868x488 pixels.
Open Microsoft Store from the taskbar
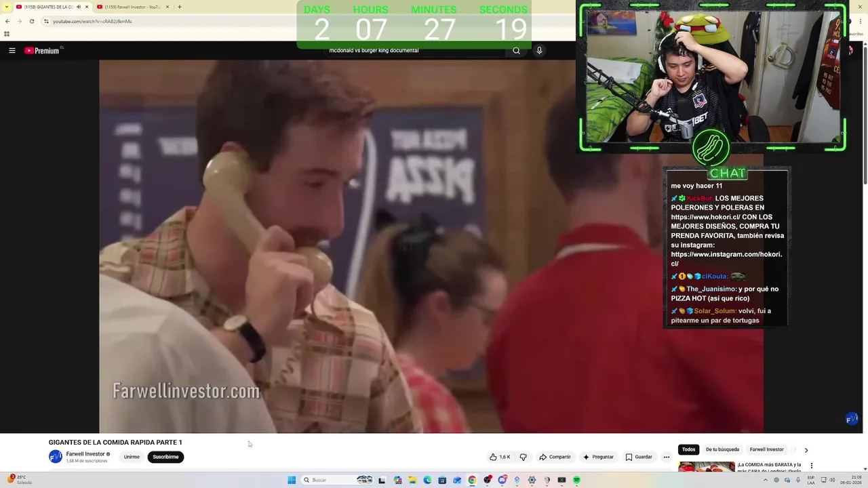tap(442, 480)
